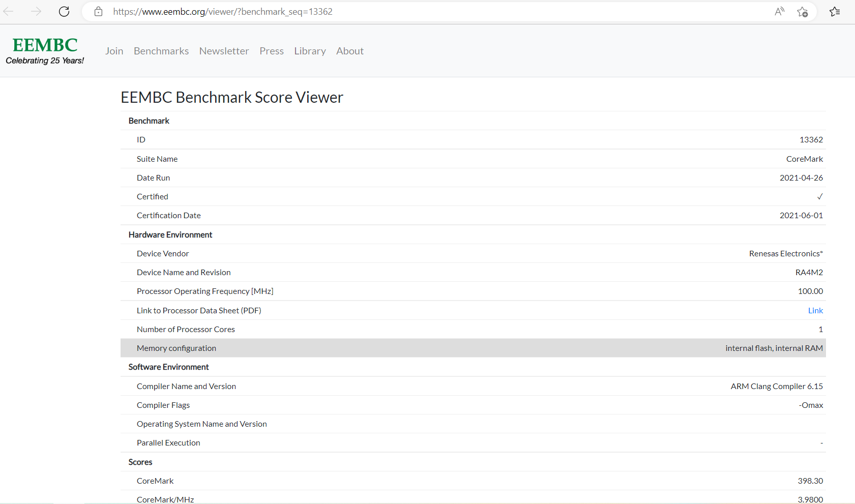Click the Compiler Flags label
Image resolution: width=855 pixels, height=504 pixels.
pyautogui.click(x=163, y=405)
